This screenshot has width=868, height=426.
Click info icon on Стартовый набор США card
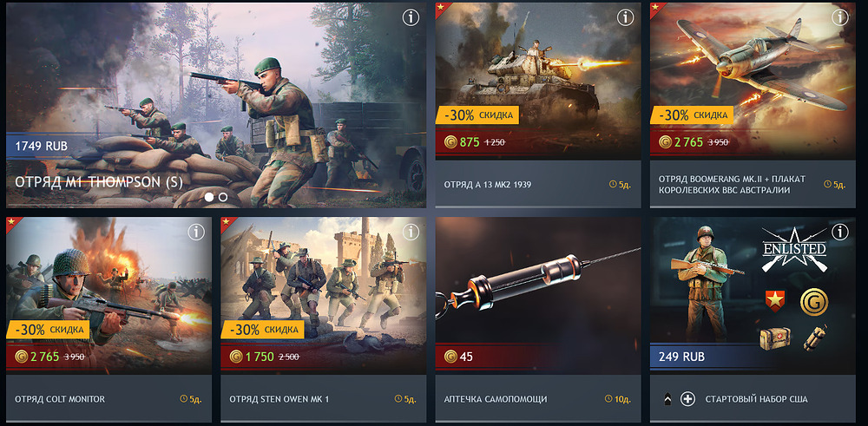pyautogui.click(x=839, y=230)
